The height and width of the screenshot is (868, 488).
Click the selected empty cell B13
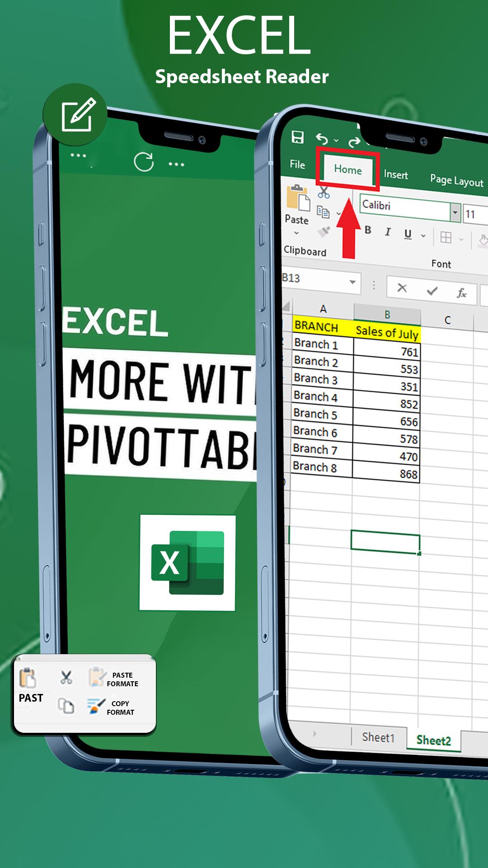pyautogui.click(x=385, y=541)
